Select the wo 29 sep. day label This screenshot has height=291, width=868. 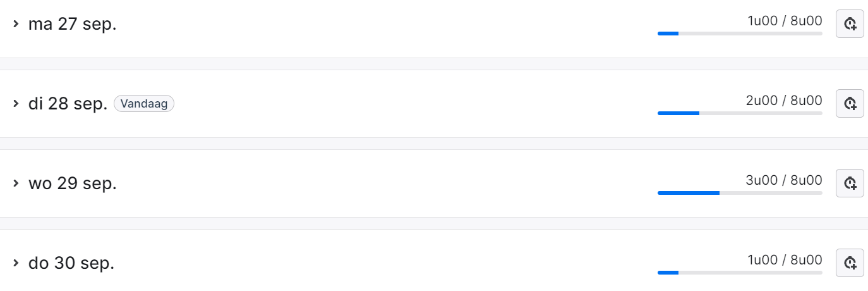(x=73, y=183)
